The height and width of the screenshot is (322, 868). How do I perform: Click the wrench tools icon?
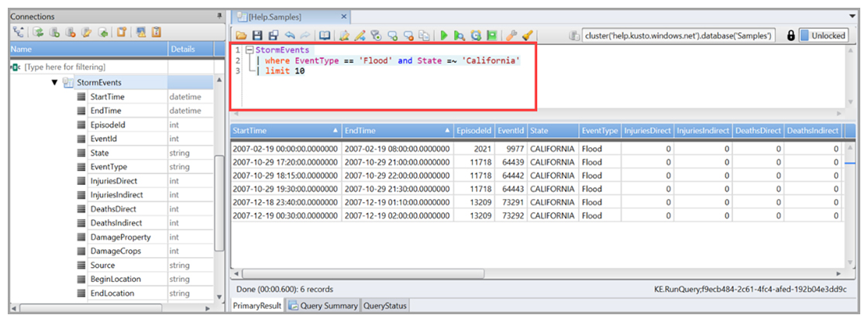pyautogui.click(x=511, y=36)
